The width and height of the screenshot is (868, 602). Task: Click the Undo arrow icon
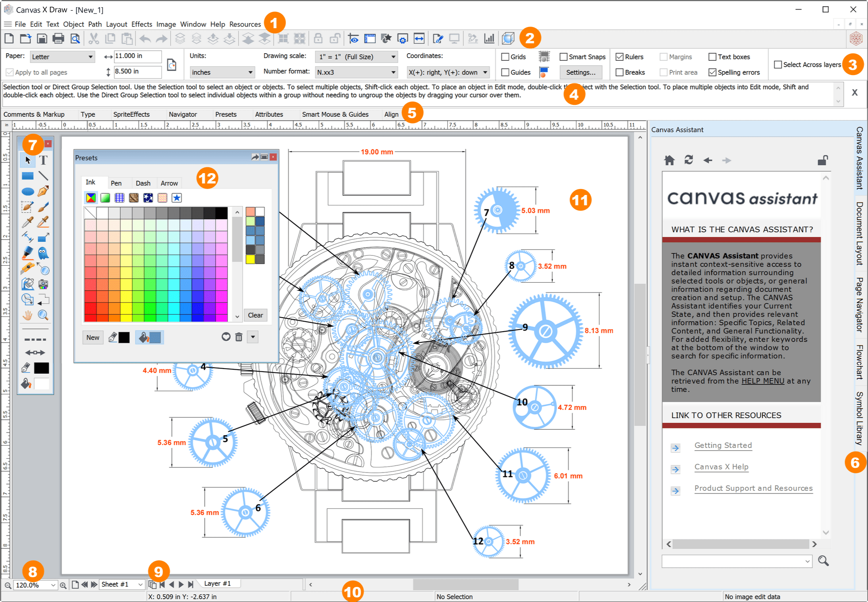[145, 39]
